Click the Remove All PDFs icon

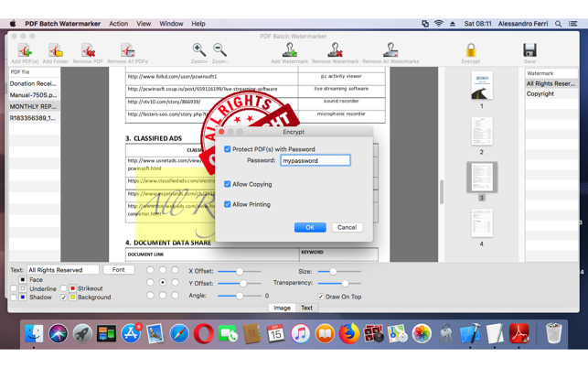pos(127,50)
